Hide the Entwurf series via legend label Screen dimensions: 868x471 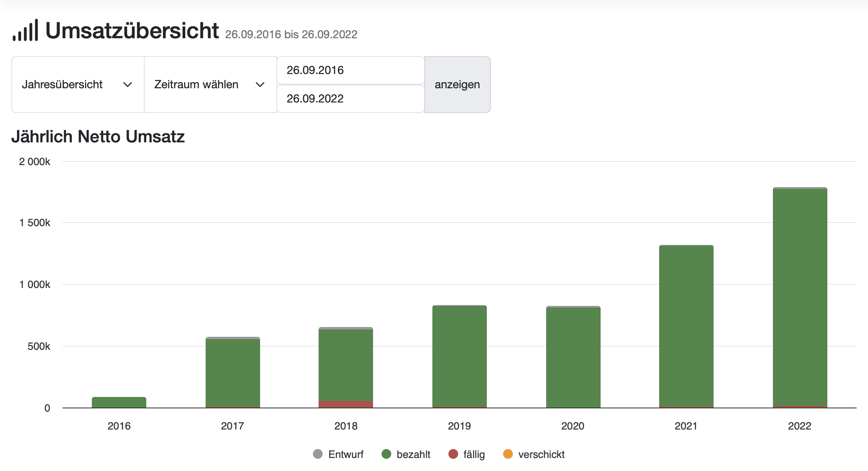345,454
